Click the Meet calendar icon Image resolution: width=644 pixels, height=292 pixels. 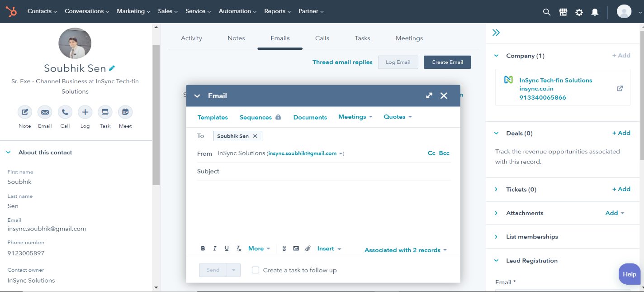point(125,112)
